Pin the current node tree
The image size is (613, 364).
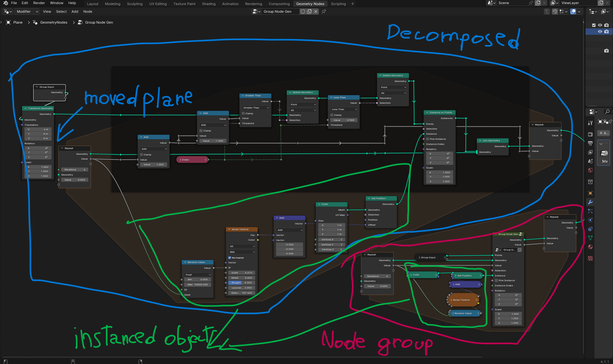click(x=324, y=11)
